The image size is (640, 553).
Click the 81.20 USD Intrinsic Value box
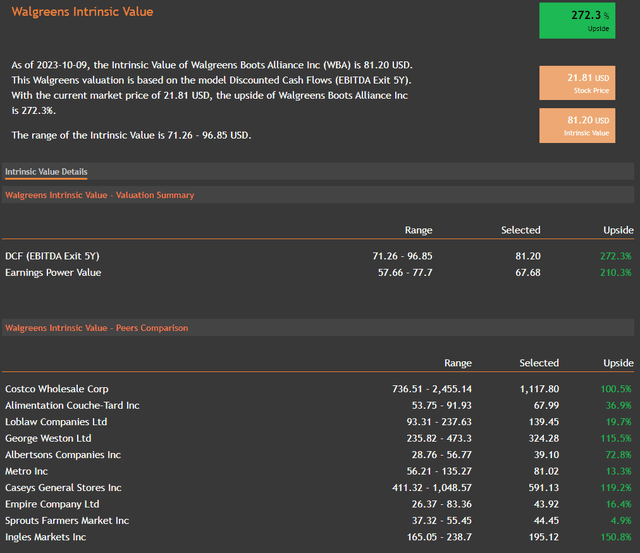(577, 125)
